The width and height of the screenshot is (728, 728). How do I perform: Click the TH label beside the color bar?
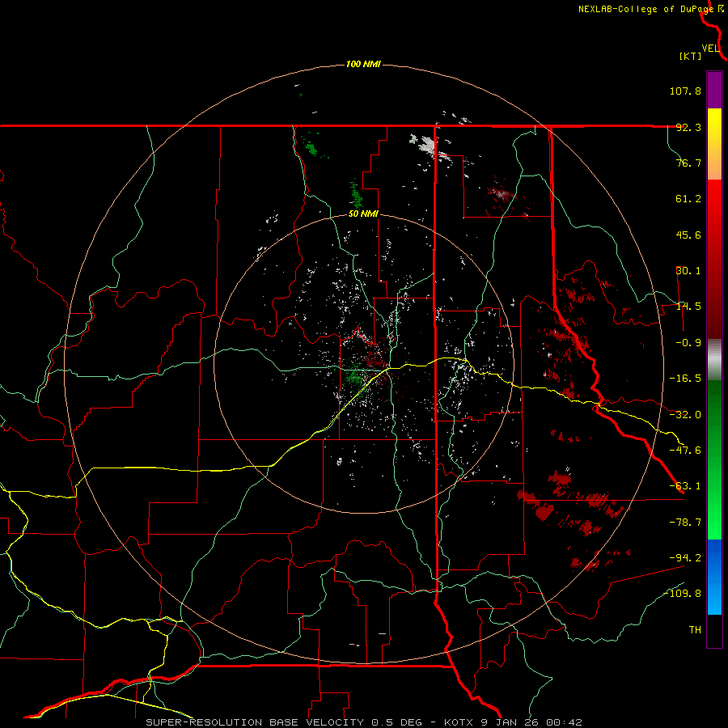(x=695, y=630)
